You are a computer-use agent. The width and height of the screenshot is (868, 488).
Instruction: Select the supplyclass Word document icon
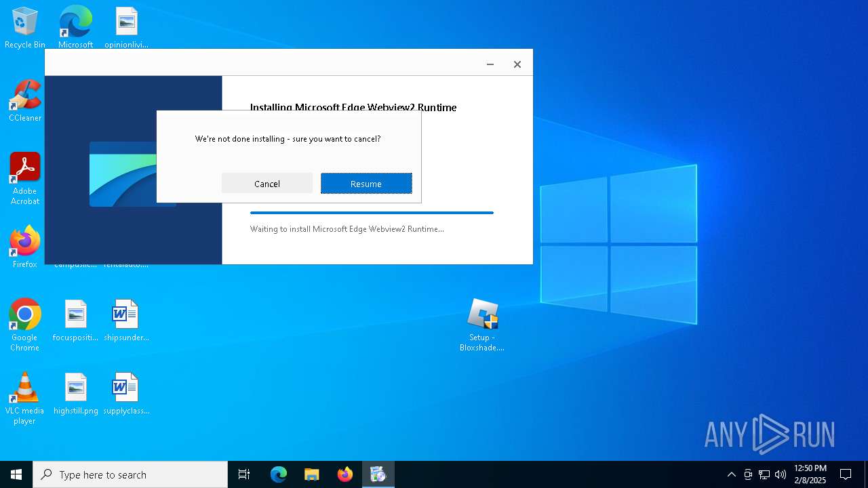tap(126, 394)
